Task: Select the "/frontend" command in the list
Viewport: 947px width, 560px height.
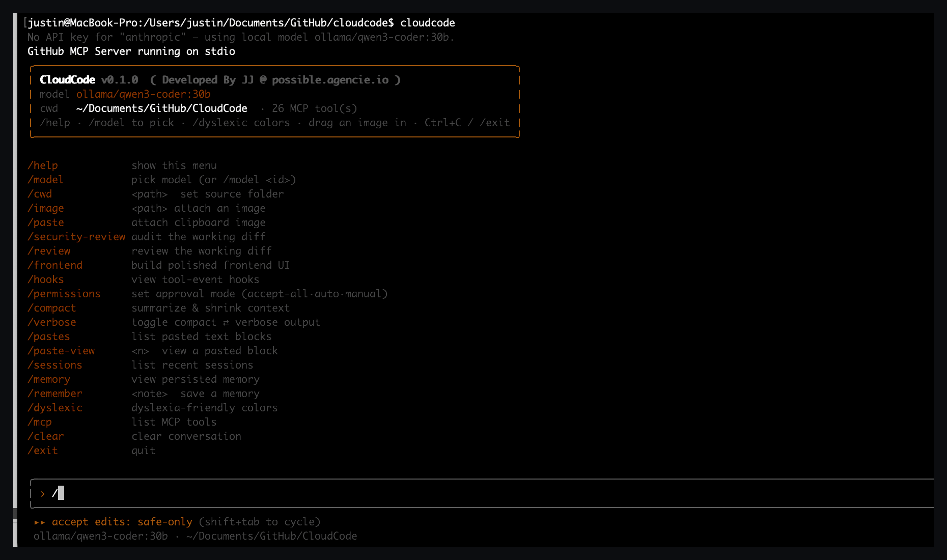Action: tap(55, 265)
